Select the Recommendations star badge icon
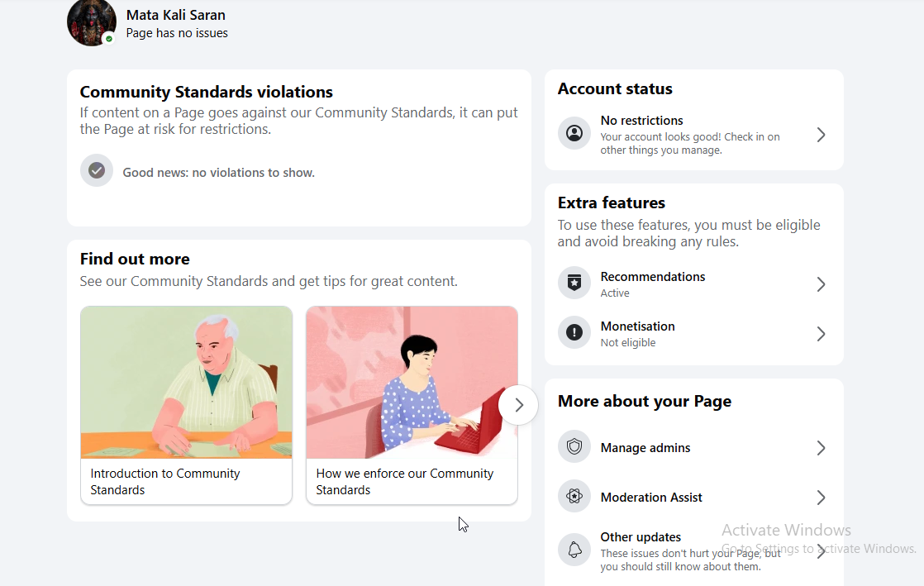This screenshot has width=924, height=586. coord(574,283)
